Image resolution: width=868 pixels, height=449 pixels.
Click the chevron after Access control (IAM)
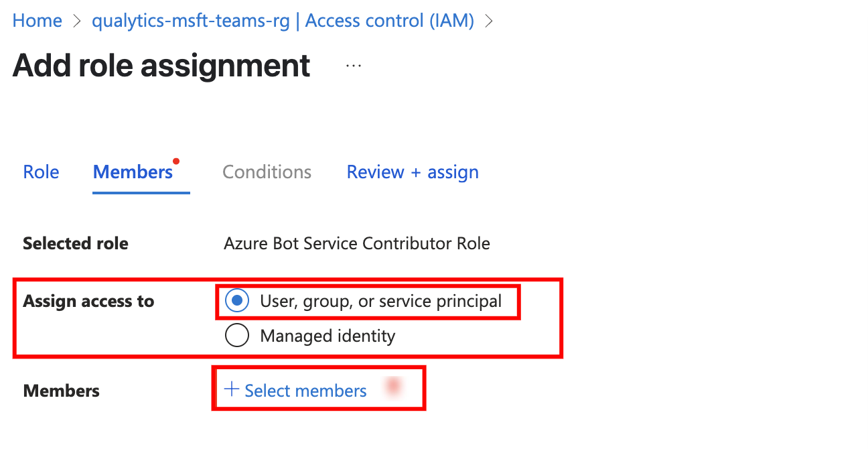[x=488, y=21]
